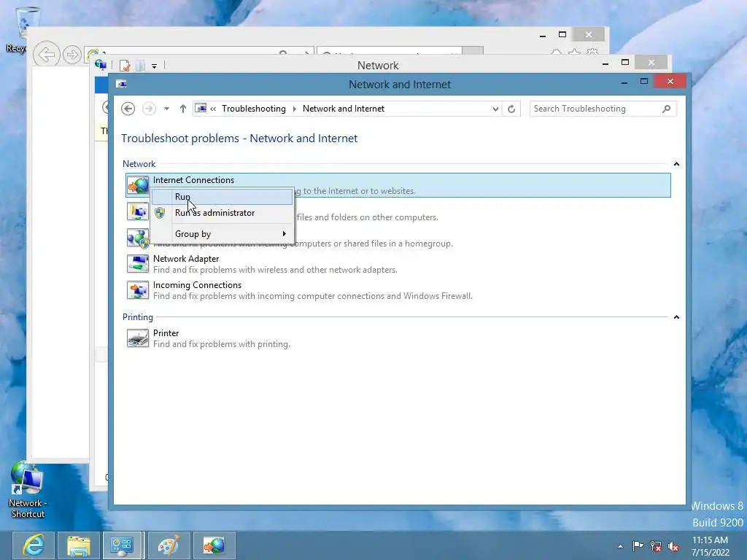
Task: Open File Explorer from the taskbar
Action: pos(79,545)
